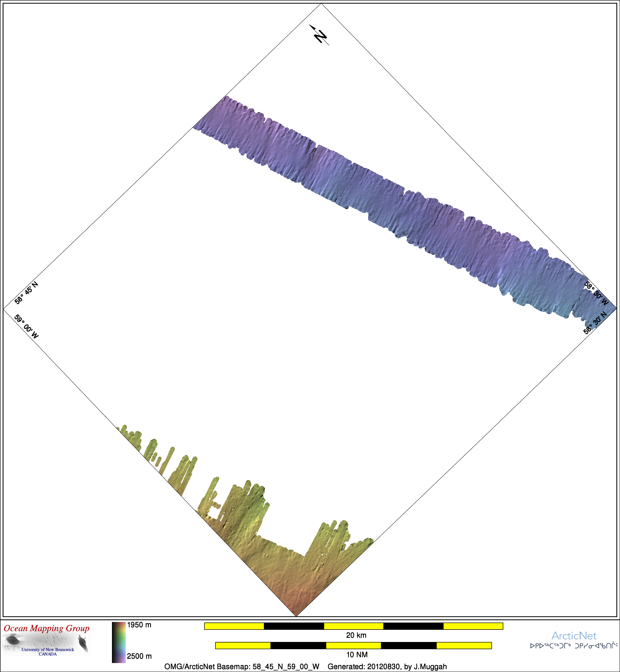Click the ArcticNet logo

tap(574, 636)
